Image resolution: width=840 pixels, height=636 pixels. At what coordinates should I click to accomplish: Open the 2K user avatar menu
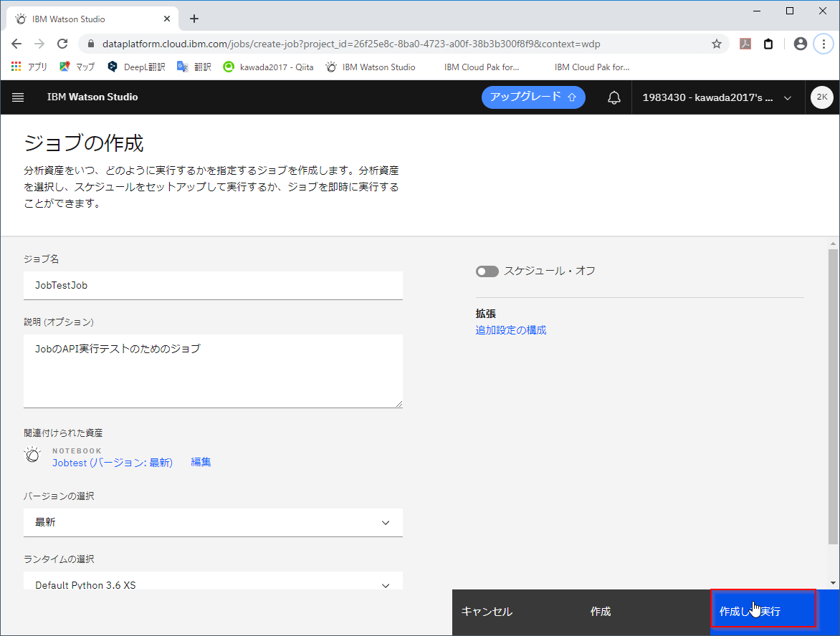coord(822,97)
